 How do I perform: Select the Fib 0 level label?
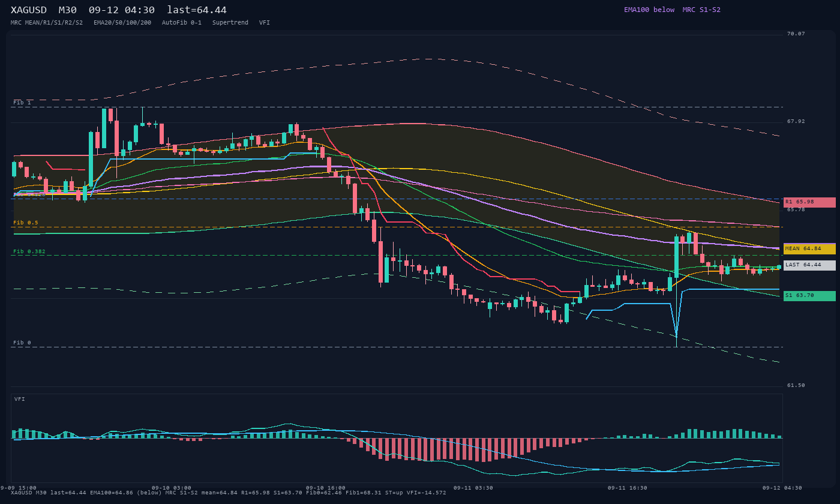pos(22,343)
